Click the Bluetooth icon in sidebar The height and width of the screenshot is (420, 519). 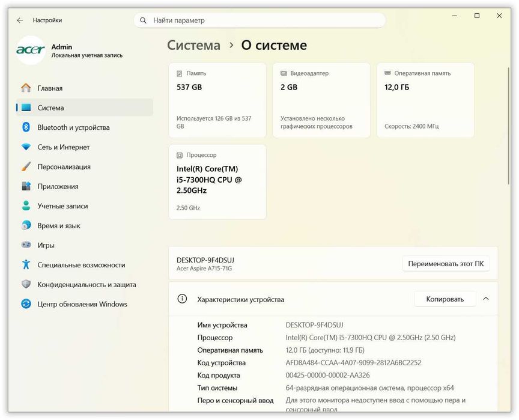(26, 127)
